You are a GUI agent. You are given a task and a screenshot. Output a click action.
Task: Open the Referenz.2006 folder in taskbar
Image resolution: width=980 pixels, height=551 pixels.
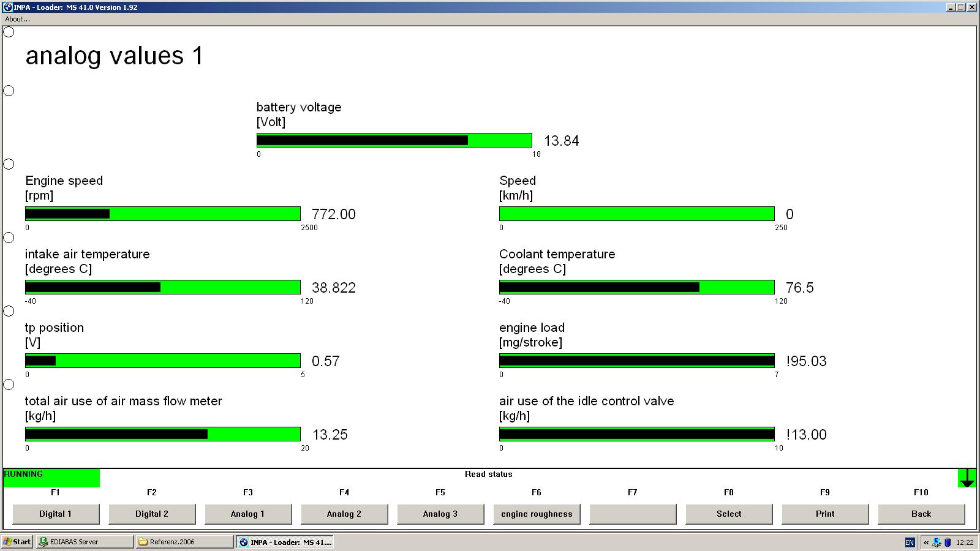pyautogui.click(x=185, y=542)
